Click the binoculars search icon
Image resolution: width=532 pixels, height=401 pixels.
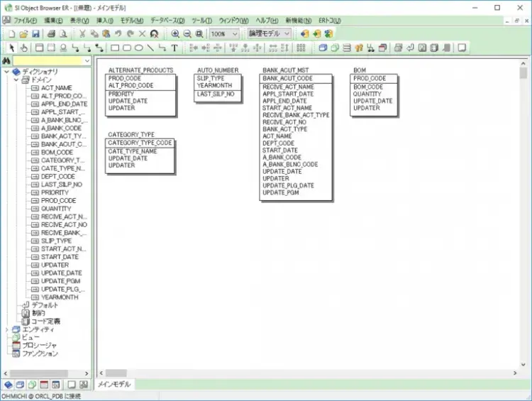point(6,62)
